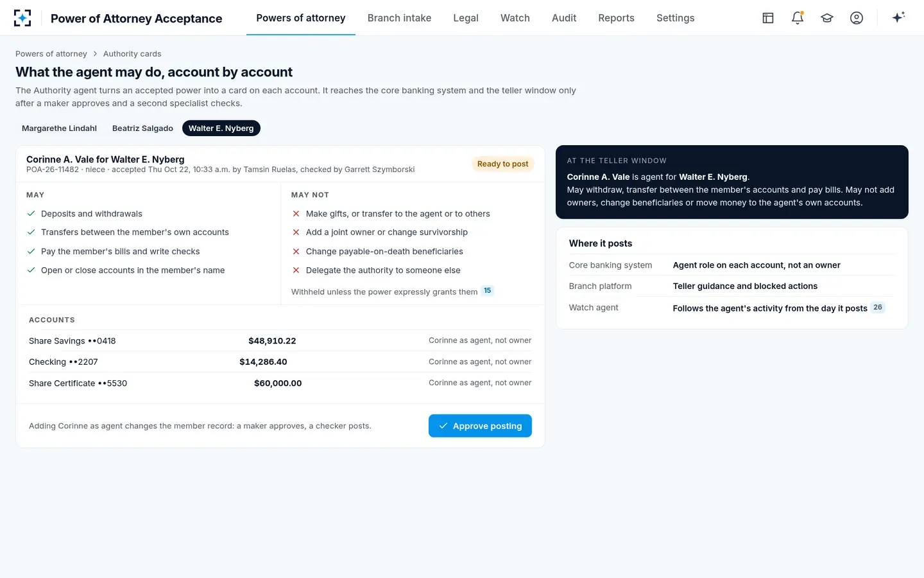Image resolution: width=924 pixels, height=578 pixels.
Task: Click 'Teller guidance and blocked actions'
Action: pyautogui.click(x=745, y=286)
